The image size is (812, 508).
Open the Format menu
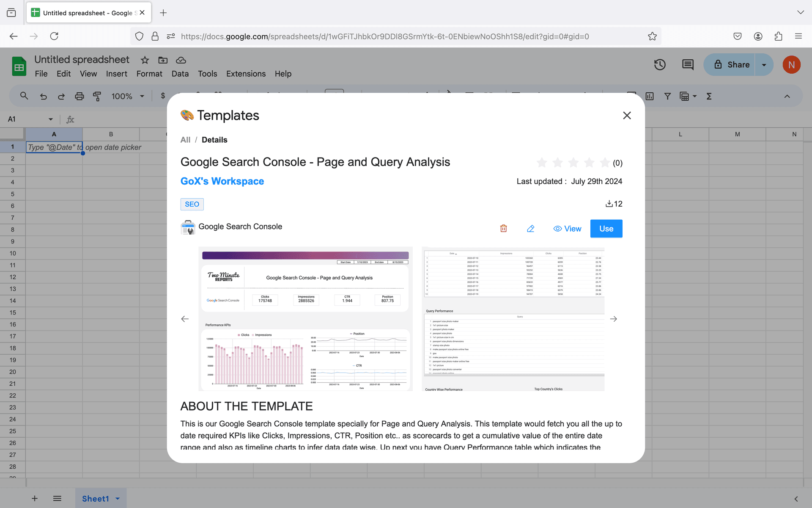[x=149, y=74]
